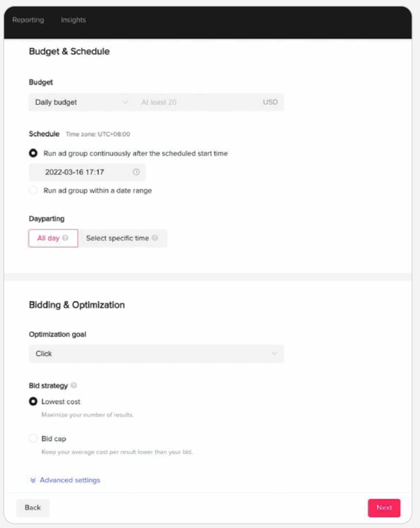
Task: Click the info icon next to Bid strategy
Action: click(74, 385)
